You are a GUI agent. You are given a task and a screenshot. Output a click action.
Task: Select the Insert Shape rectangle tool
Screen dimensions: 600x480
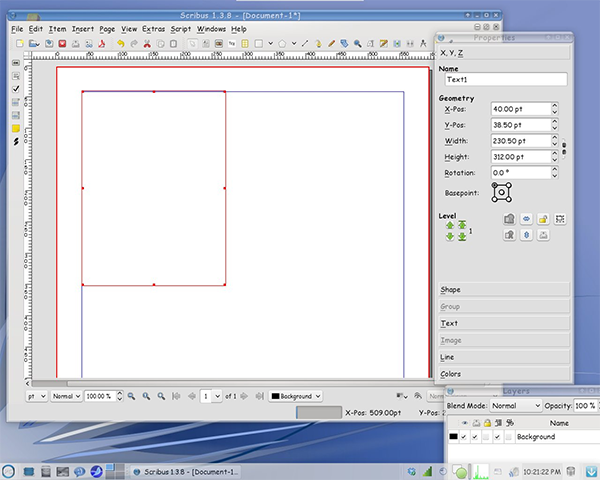259,44
